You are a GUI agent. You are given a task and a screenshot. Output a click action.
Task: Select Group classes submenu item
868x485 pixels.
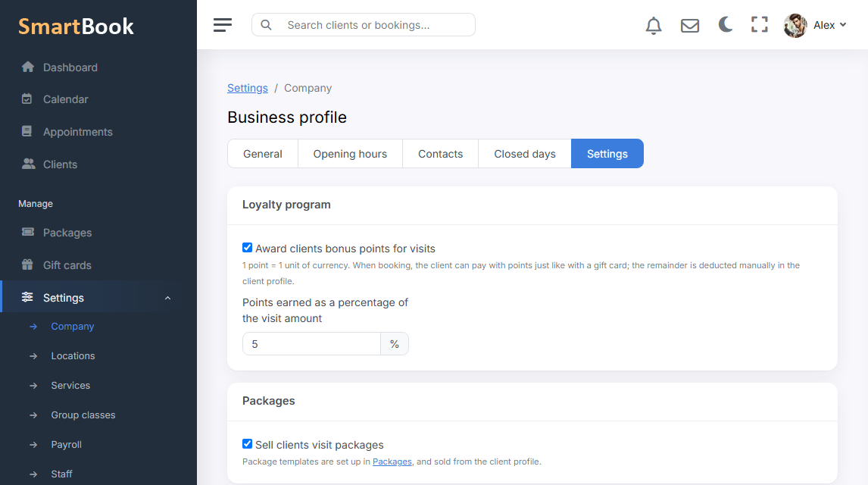[x=83, y=415]
